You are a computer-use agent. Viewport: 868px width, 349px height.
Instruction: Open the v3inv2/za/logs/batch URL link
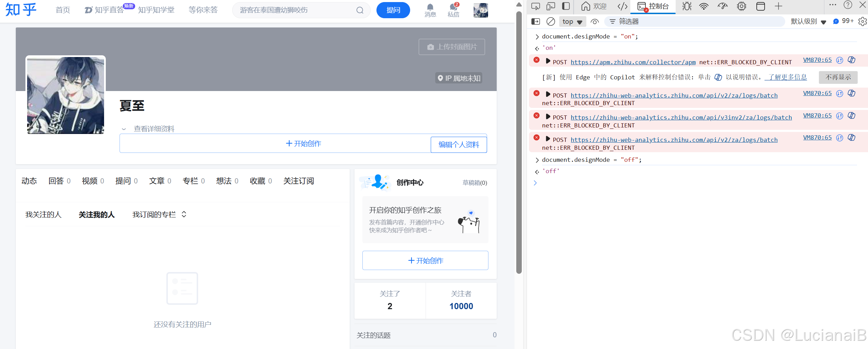(681, 117)
